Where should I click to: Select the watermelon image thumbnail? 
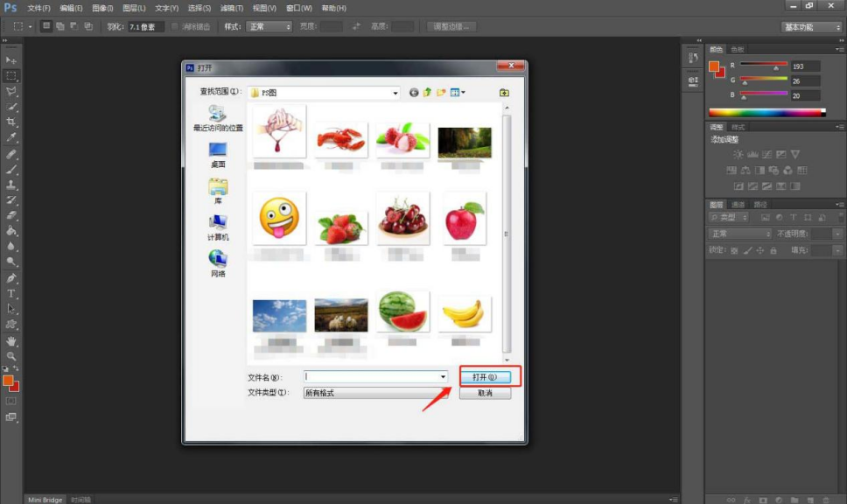tap(402, 311)
